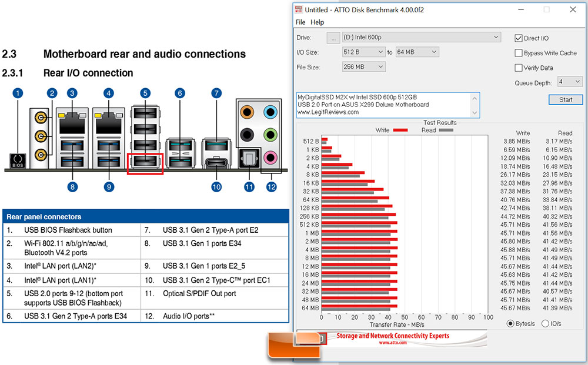588x365 pixels.
Task: Expand the I/O Size minimum 512 B dropdown
Action: [x=364, y=52]
